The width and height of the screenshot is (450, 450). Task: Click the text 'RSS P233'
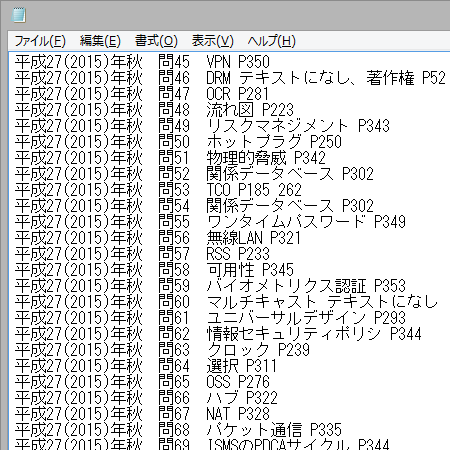pyautogui.click(x=238, y=254)
